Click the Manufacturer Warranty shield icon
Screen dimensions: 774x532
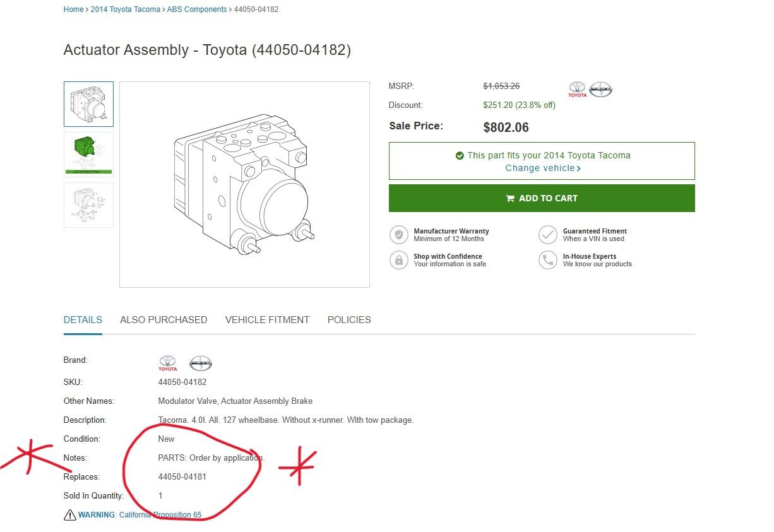click(398, 235)
